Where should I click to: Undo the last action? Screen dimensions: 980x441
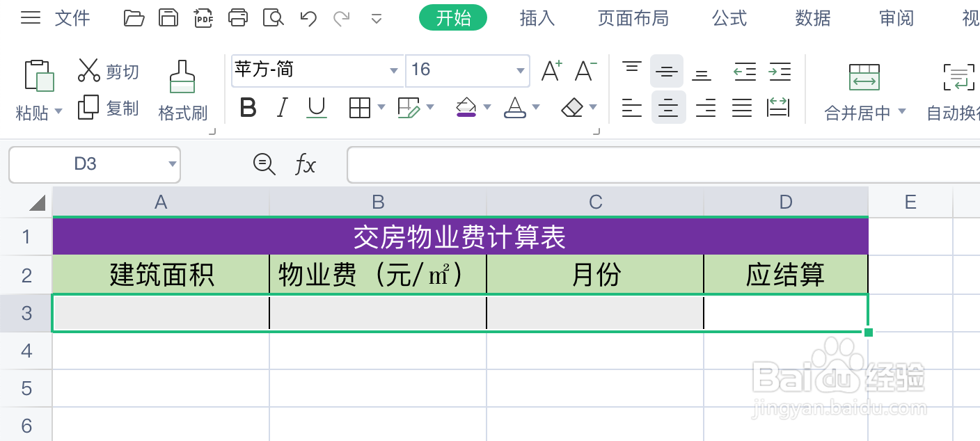(x=308, y=18)
